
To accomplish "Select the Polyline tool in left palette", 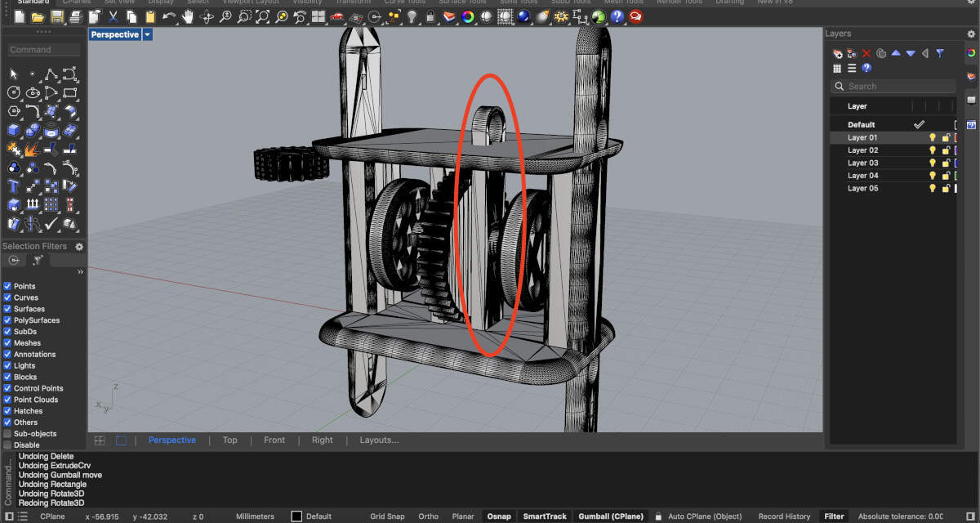I will pos(51,74).
